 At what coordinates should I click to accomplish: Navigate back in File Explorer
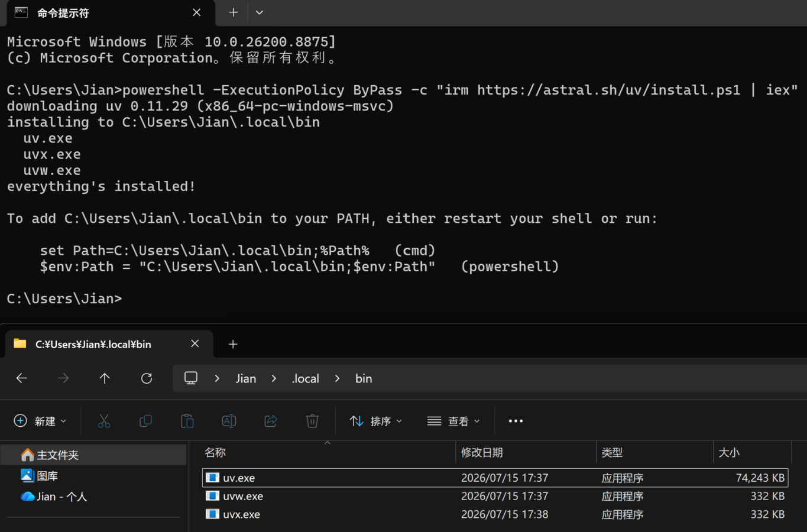[22, 378]
